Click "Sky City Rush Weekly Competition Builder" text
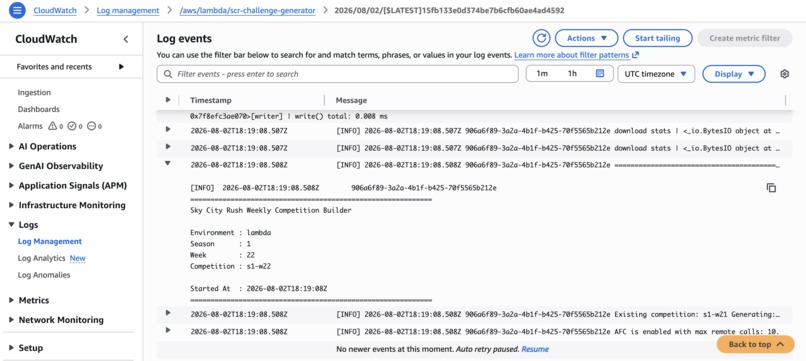The height and width of the screenshot is (361, 806). (x=271, y=210)
